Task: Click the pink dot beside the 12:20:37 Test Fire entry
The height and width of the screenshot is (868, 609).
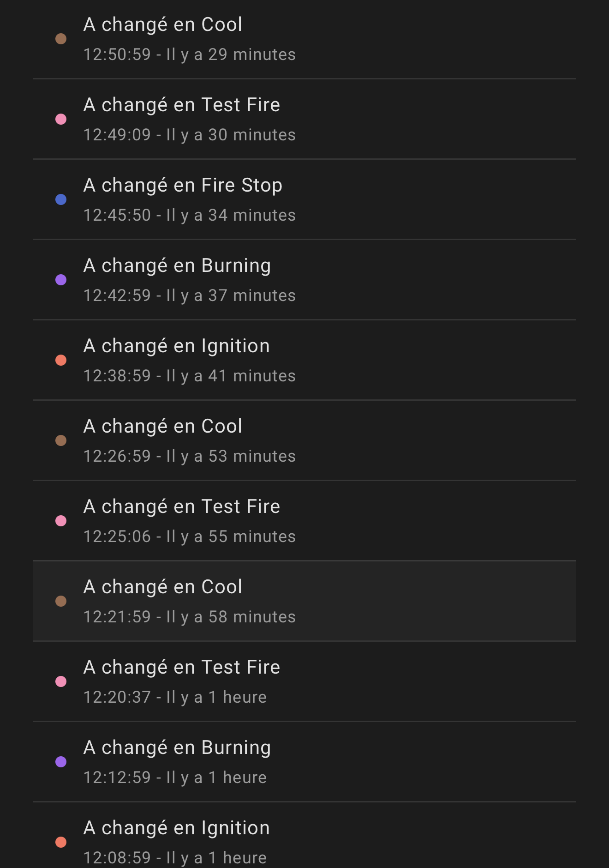Action: click(x=61, y=681)
